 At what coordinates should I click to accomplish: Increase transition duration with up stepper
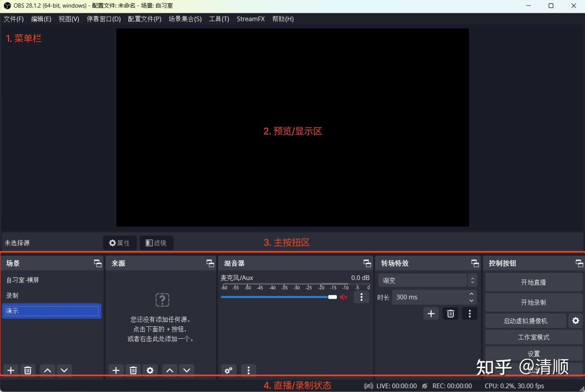(471, 294)
